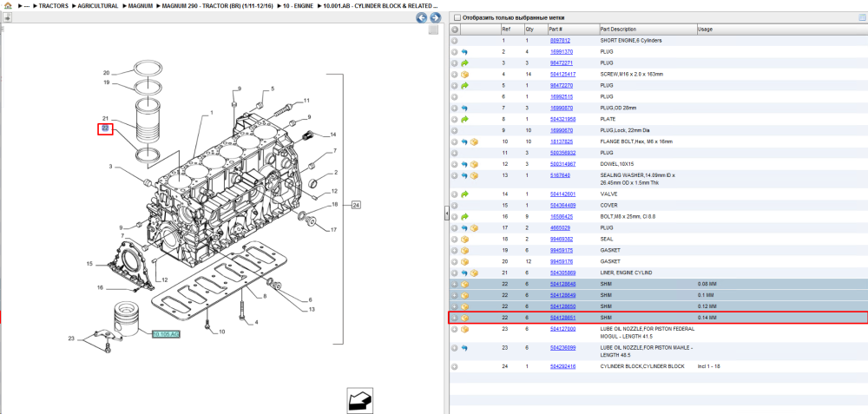The width and height of the screenshot is (868, 414).
Task: Click blue supersession arrow on part 16991370 row
Action: (x=464, y=52)
